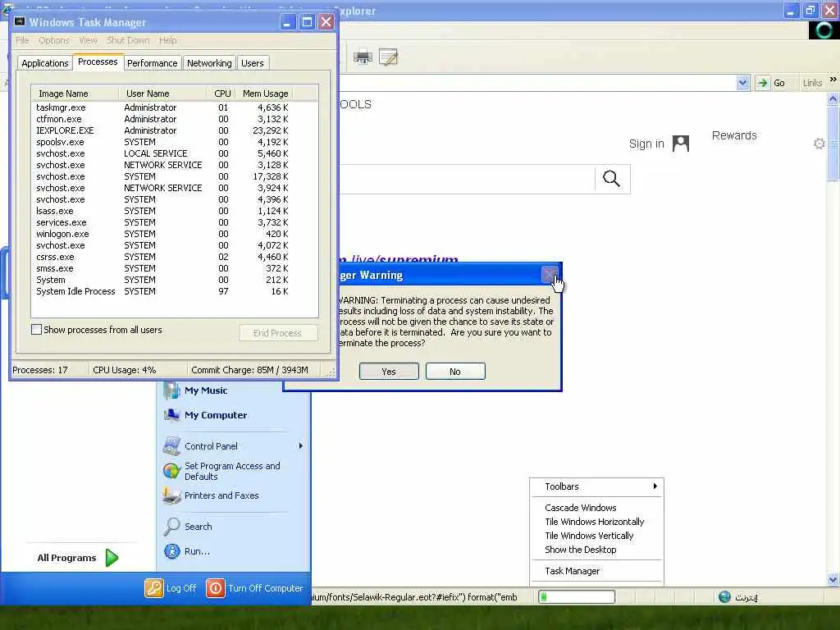Screen dimensions: 840x630
Task: Select the winlogon.exe process row
Action: coord(162,234)
